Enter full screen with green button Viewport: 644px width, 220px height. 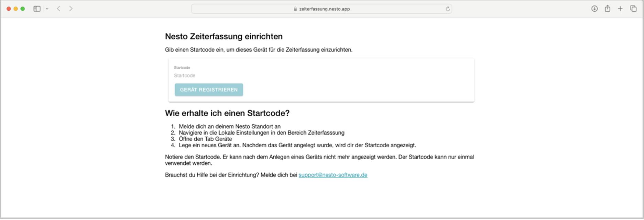click(x=23, y=9)
